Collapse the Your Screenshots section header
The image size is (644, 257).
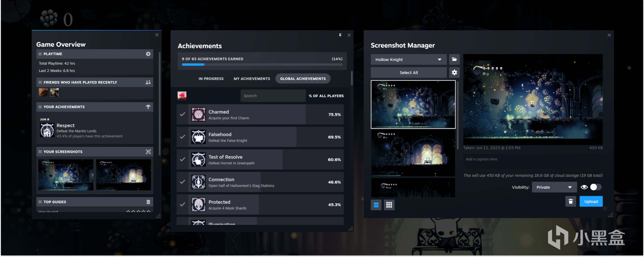coord(94,152)
